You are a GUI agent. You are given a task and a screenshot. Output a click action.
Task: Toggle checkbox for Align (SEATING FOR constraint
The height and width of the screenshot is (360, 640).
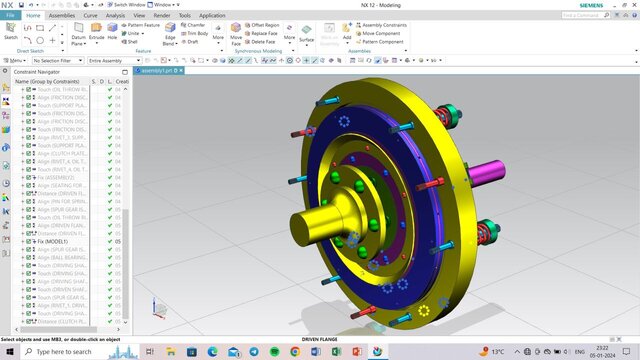click(x=29, y=185)
